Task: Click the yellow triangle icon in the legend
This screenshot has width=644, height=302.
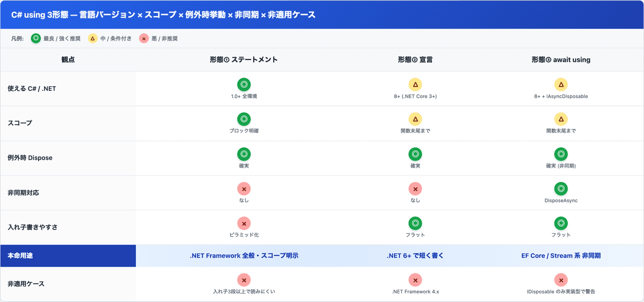Action: tap(93, 39)
